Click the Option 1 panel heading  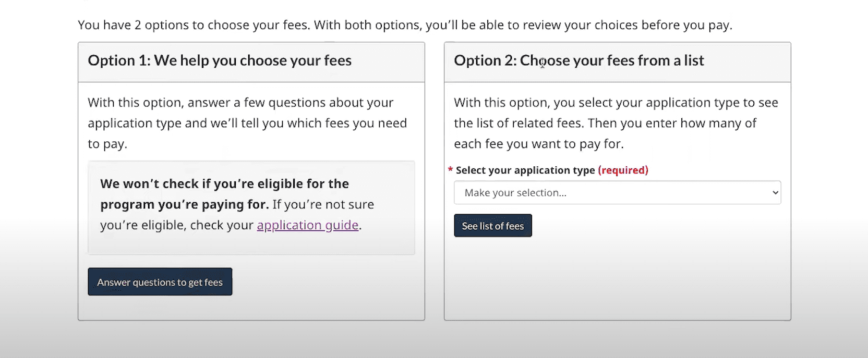[220, 60]
